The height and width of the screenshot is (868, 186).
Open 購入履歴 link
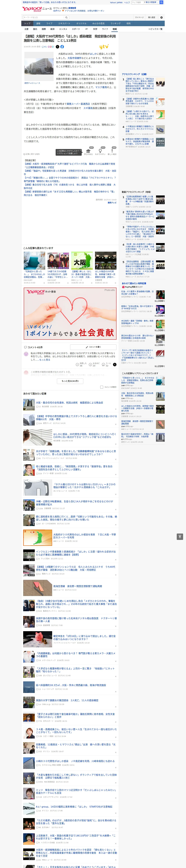click(x=152, y=18)
